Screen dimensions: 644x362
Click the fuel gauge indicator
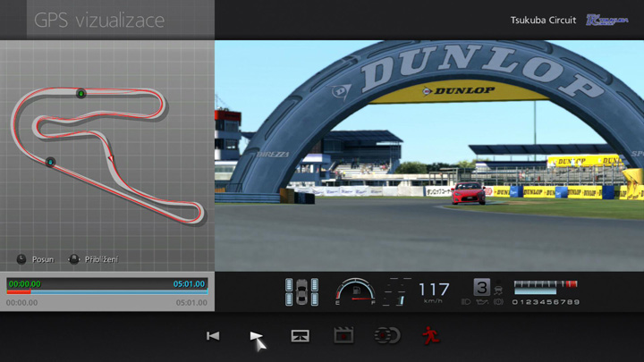pos(355,291)
